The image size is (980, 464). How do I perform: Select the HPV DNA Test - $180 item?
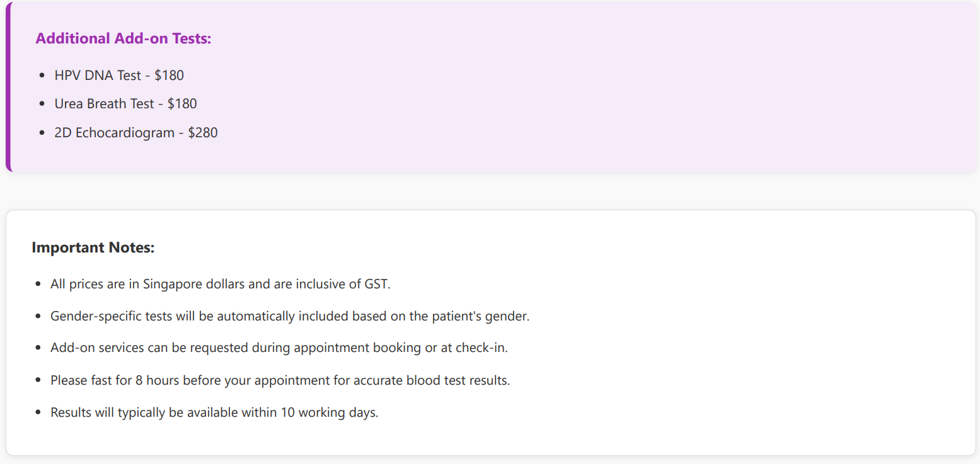click(x=119, y=76)
